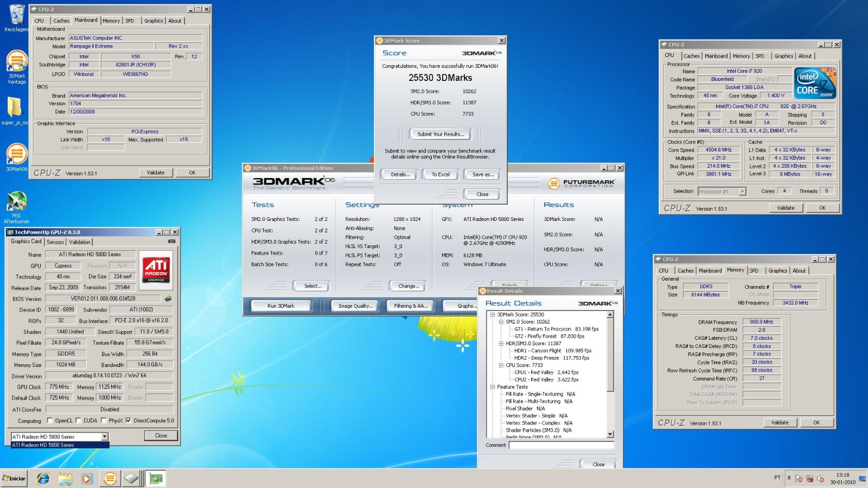
Task: Click the GPU-Z BIOS save chip icon
Action: 168,298
